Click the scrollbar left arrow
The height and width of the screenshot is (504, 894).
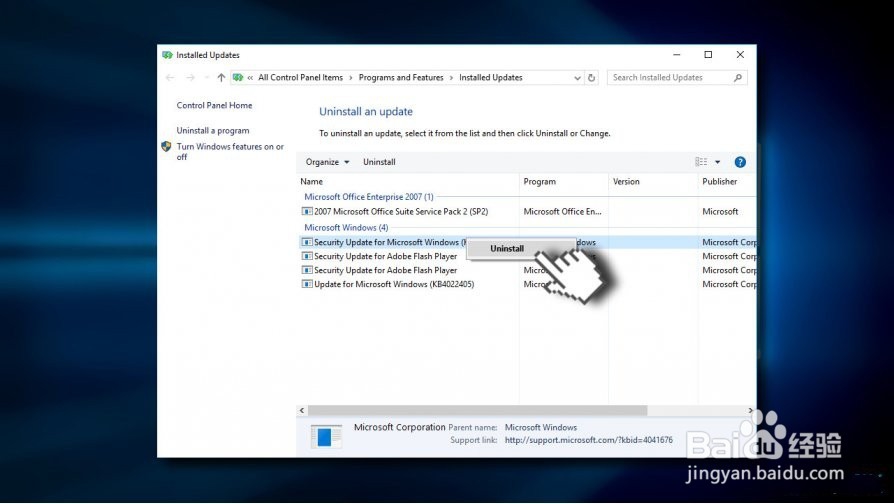click(302, 410)
